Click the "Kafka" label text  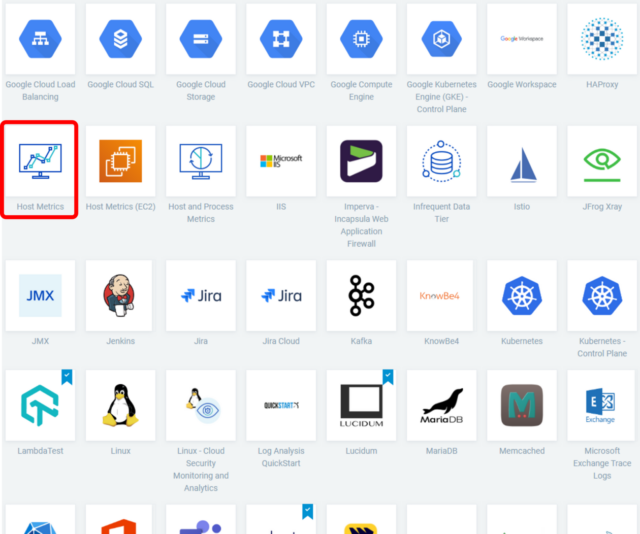click(x=361, y=341)
